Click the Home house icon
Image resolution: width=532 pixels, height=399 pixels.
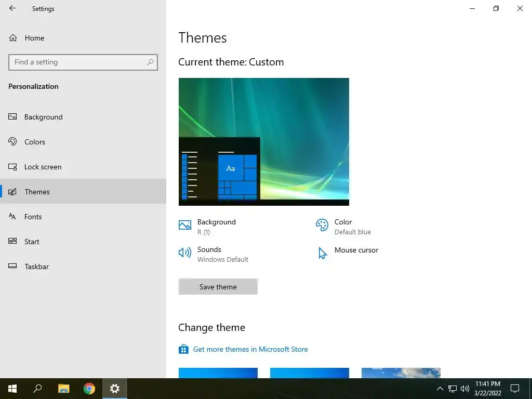[13, 37]
